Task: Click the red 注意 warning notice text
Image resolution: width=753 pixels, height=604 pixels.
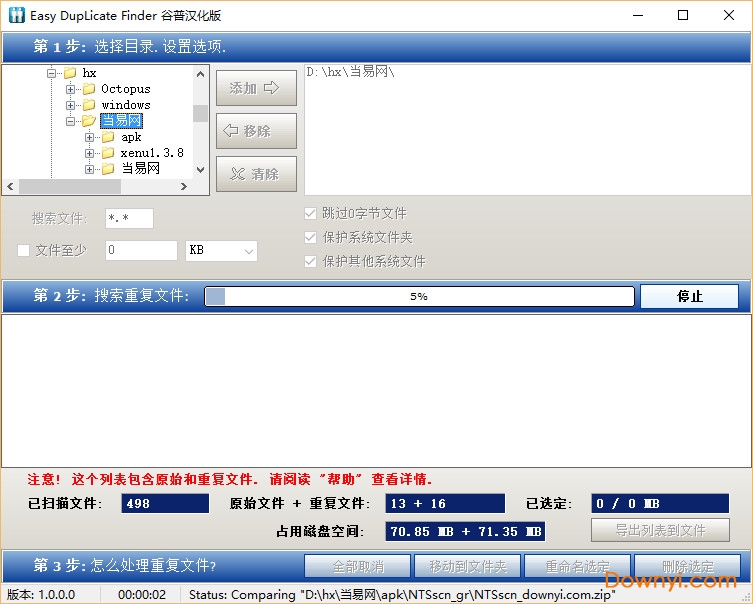Action: click(230, 479)
